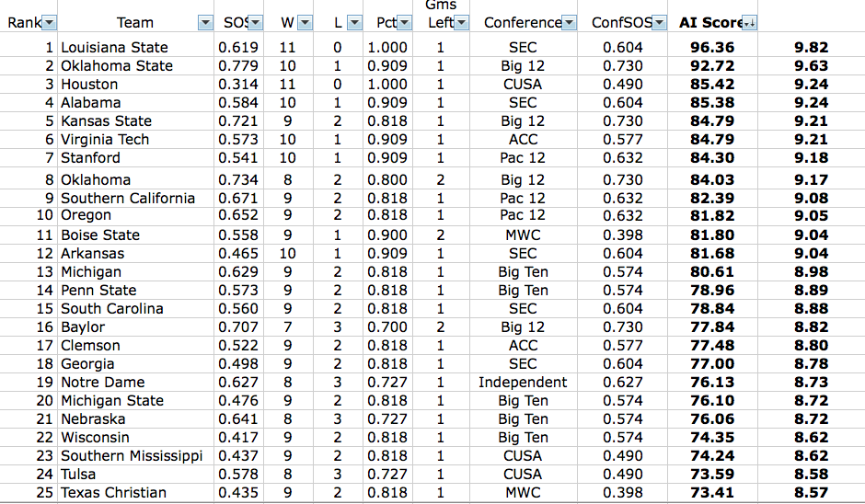Select the Penn State team cell
This screenshot has height=504, width=865.
tap(135, 290)
